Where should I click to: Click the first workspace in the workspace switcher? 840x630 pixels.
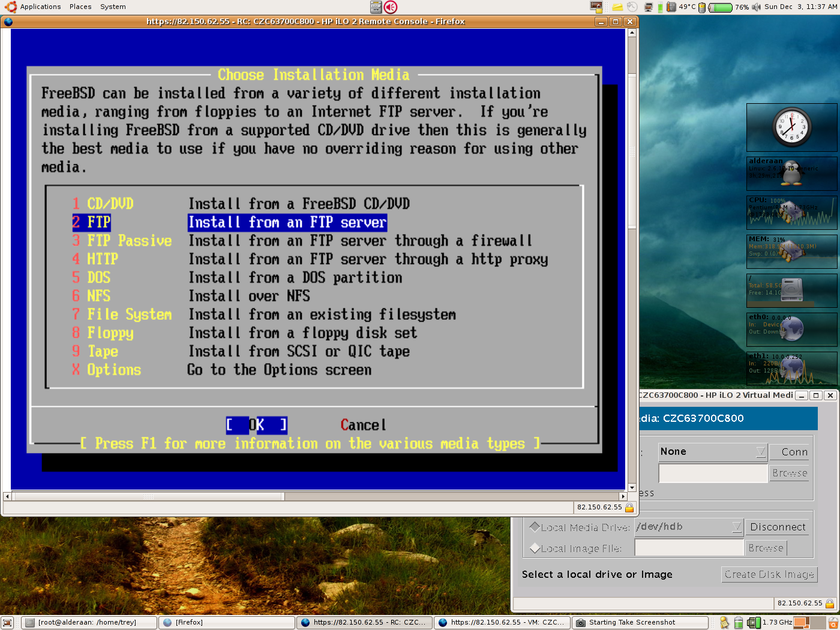pos(802,623)
